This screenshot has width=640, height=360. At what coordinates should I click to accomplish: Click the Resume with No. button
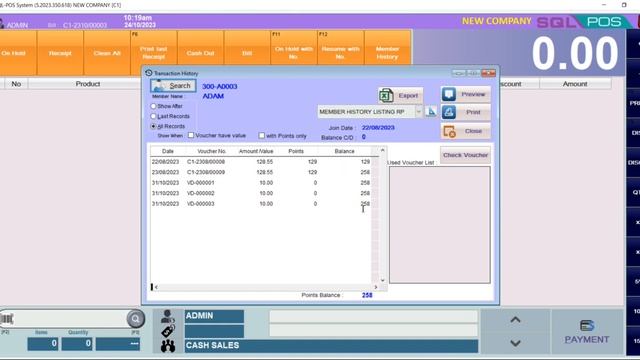tap(340, 53)
